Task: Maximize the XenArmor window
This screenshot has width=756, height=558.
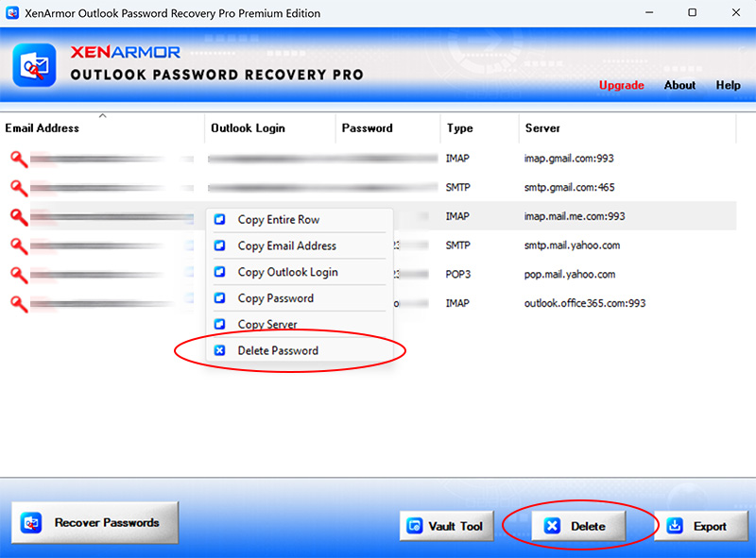Action: 693,12
